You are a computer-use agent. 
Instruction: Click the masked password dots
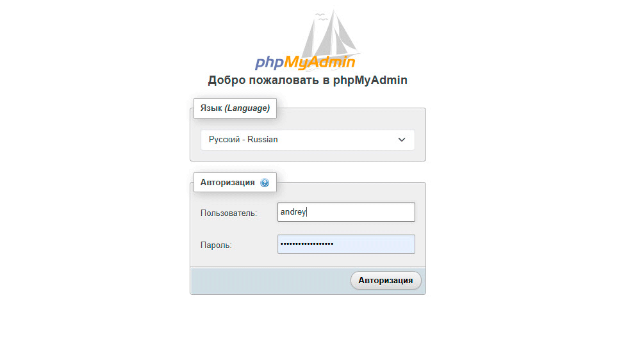(x=307, y=244)
